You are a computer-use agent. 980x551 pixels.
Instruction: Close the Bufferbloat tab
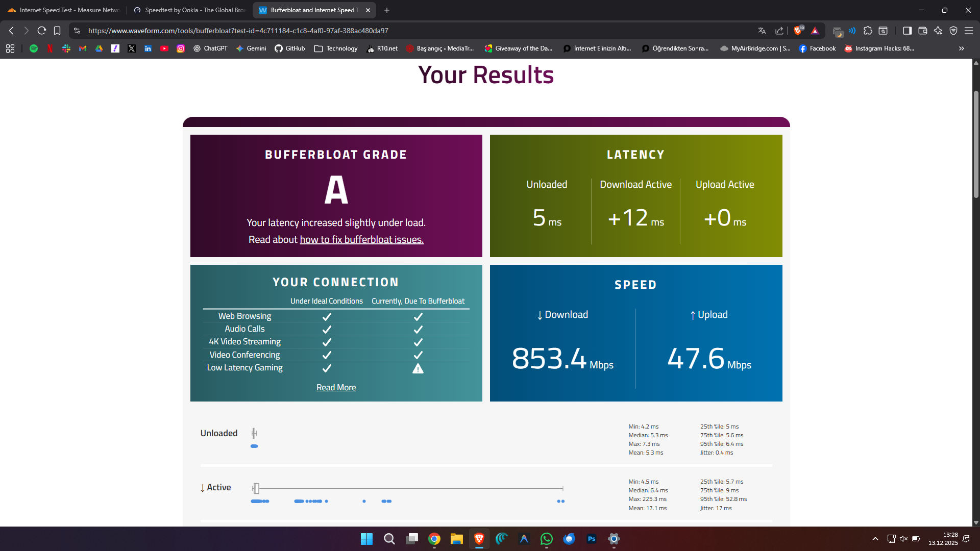[x=368, y=10]
